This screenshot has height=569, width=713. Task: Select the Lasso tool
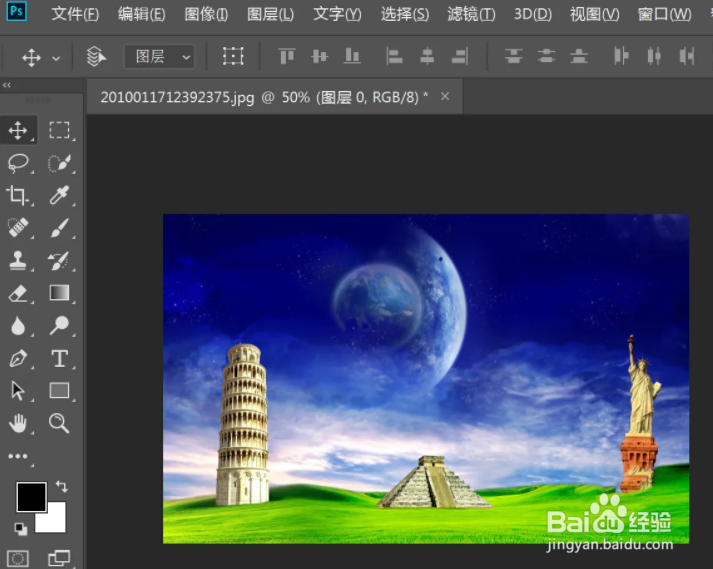18,163
